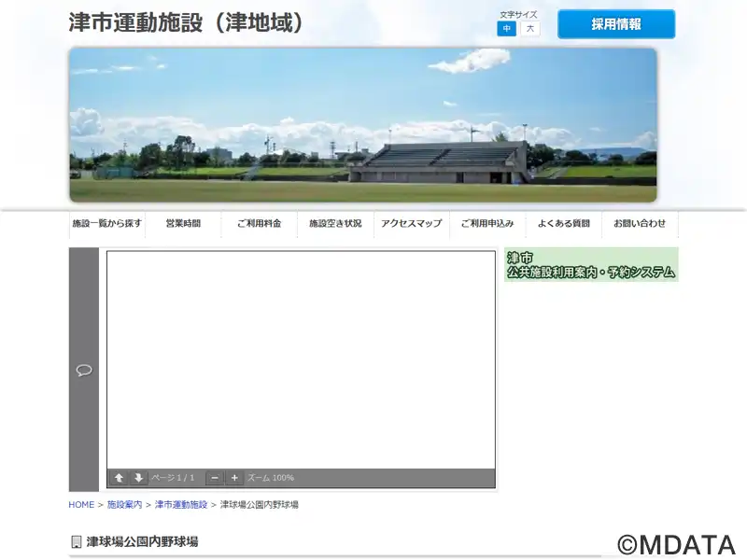
Task: Open the 採用情報 recruitment button
Action: tap(616, 24)
